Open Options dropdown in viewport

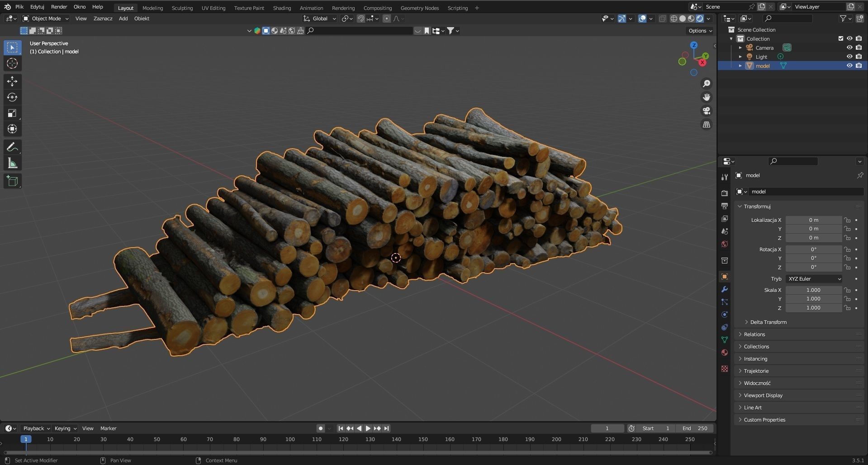click(700, 31)
